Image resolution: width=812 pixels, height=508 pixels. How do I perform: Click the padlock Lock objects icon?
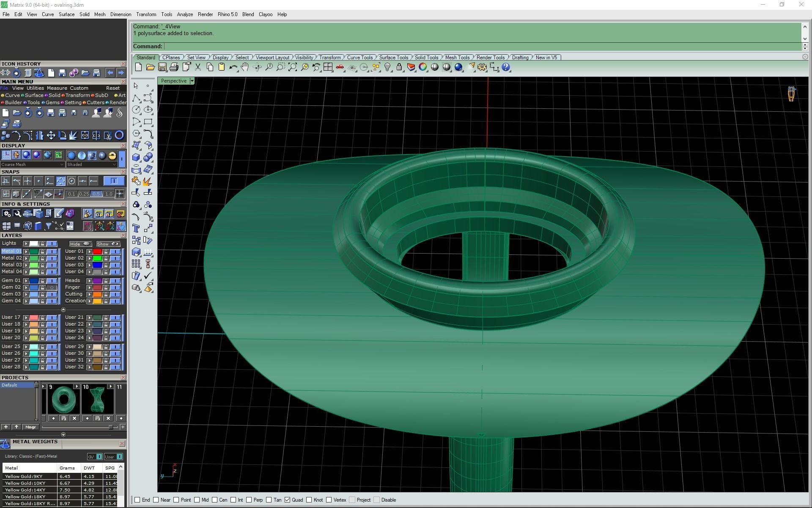(399, 67)
